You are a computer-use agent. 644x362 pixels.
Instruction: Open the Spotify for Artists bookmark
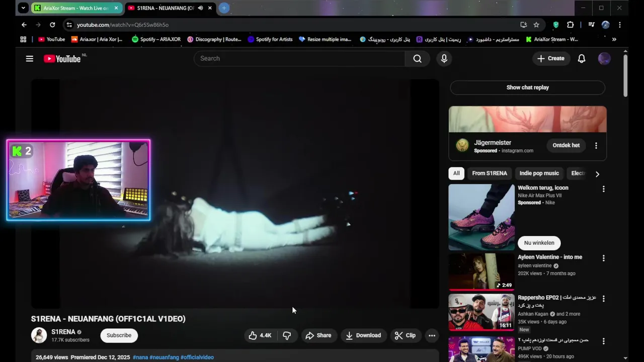(x=270, y=39)
